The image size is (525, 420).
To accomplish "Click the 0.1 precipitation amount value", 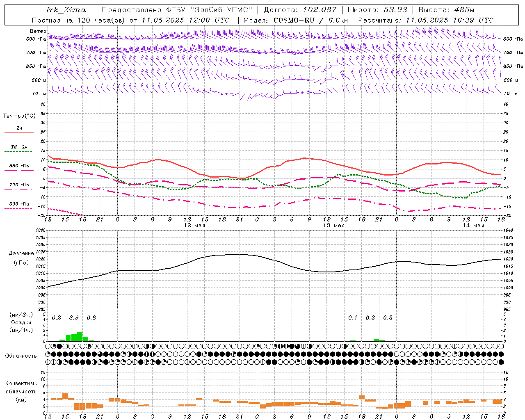I will click(353, 317).
